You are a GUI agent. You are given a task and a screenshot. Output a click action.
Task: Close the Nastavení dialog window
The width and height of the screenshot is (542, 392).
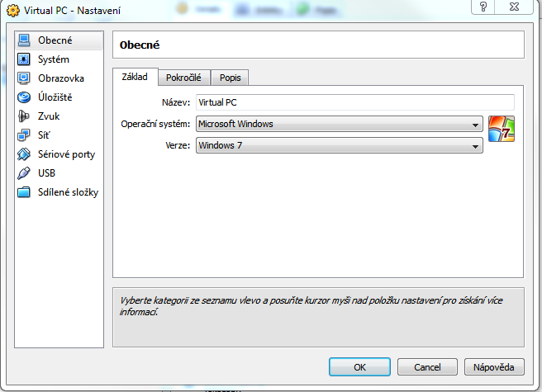[x=515, y=7]
